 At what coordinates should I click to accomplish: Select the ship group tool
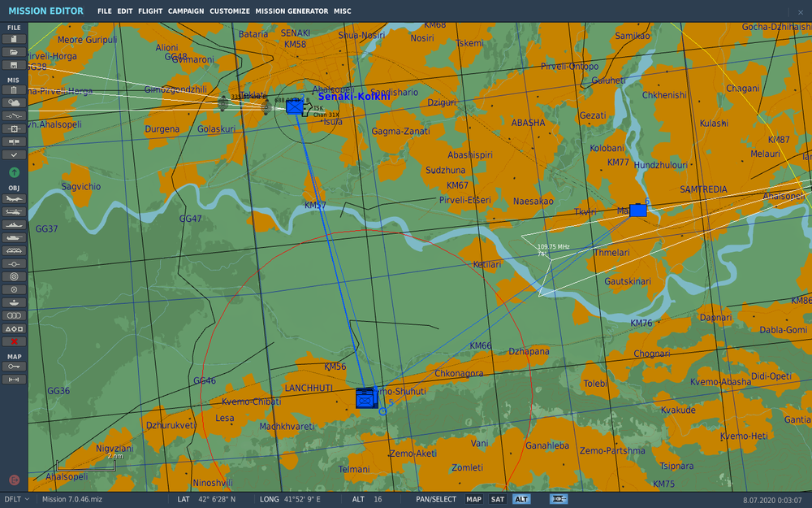point(14,224)
